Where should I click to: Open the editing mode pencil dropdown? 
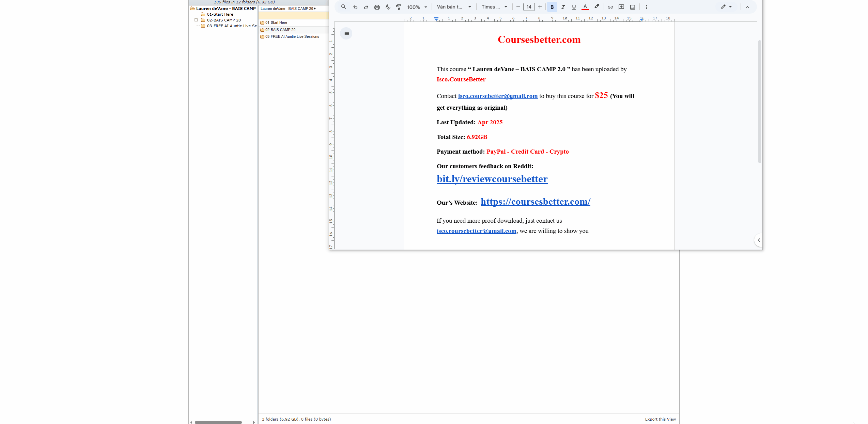pyautogui.click(x=726, y=7)
